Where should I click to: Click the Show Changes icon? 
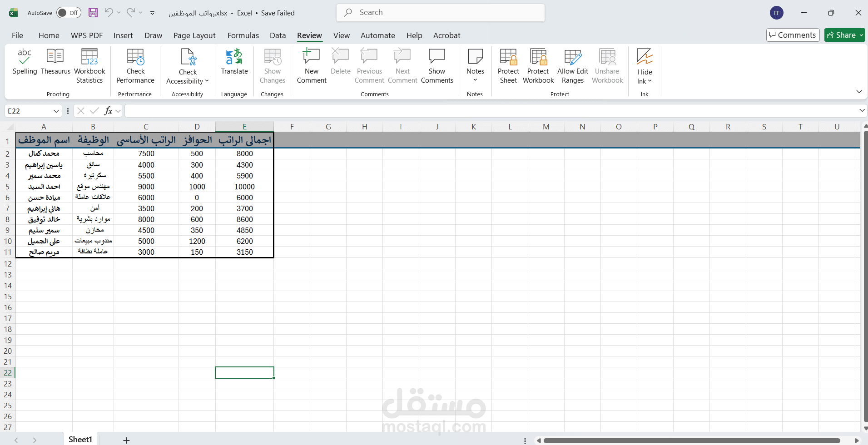pos(273,57)
